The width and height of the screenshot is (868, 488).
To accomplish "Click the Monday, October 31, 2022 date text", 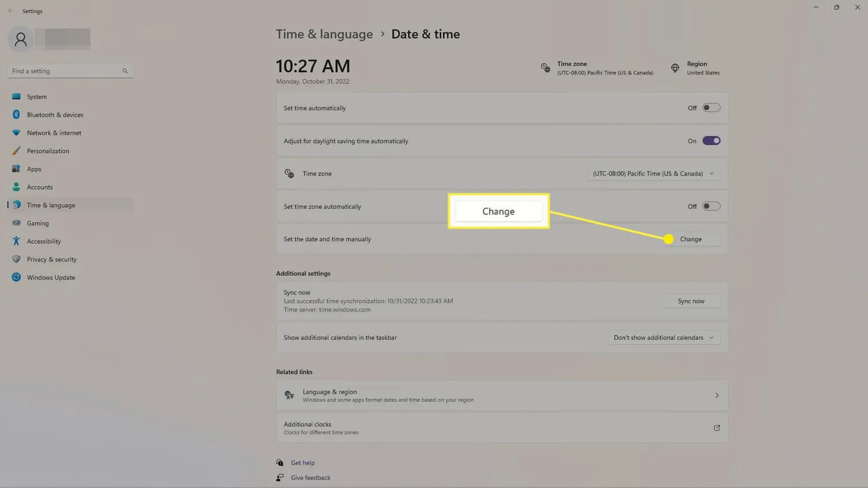I will [312, 82].
